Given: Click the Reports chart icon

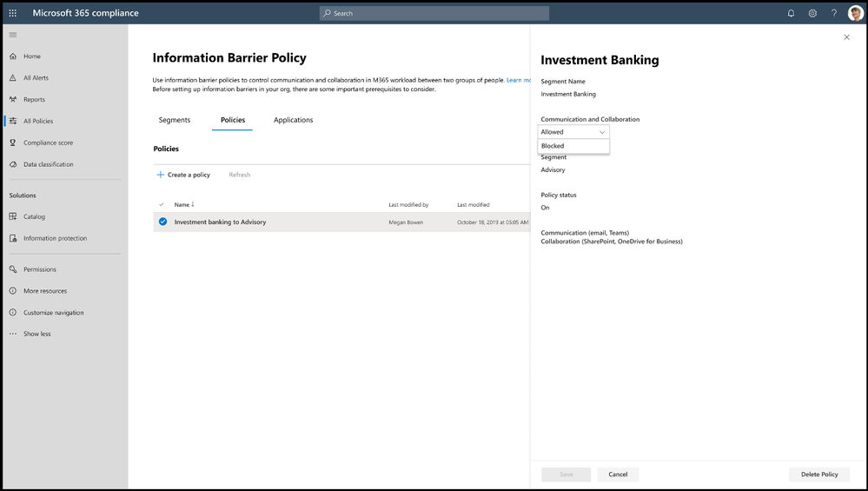Looking at the screenshot, I should [13, 99].
